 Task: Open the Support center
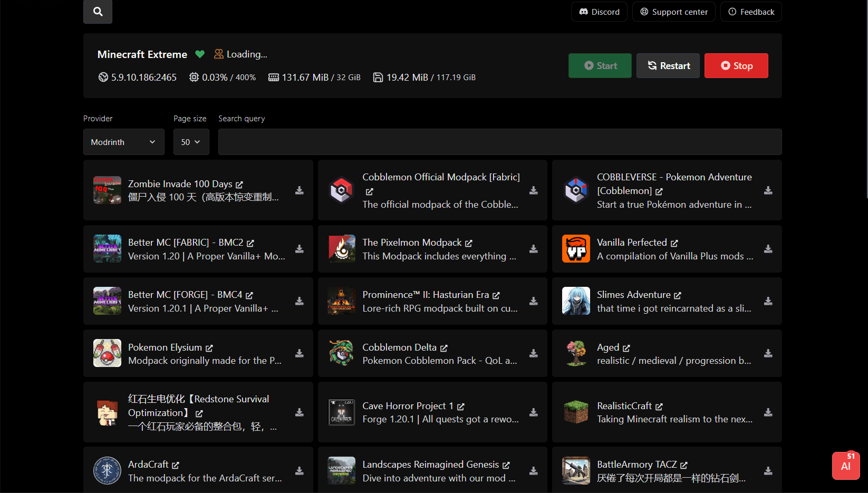point(674,12)
